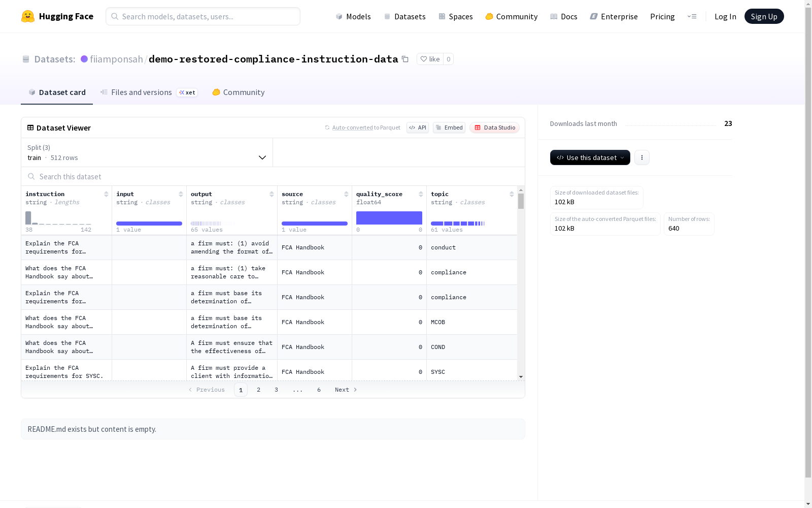This screenshot has width=812, height=508.
Task: Go to the Pricing page
Action: [x=662, y=16]
